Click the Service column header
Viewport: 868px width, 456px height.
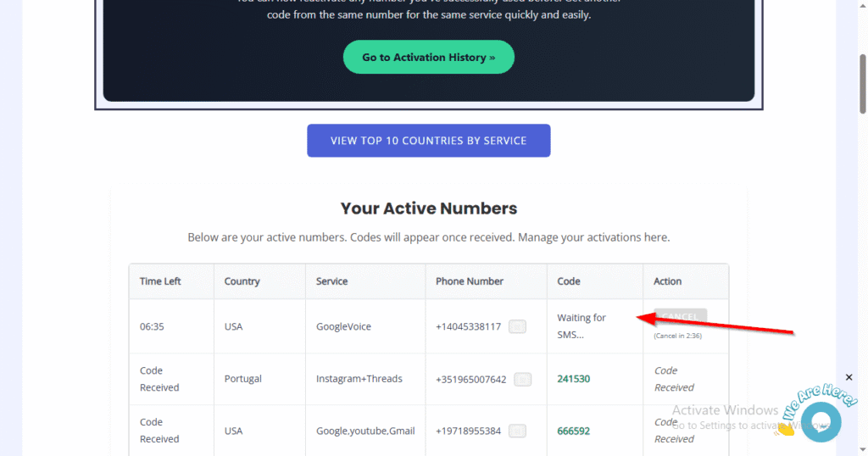[331, 281]
